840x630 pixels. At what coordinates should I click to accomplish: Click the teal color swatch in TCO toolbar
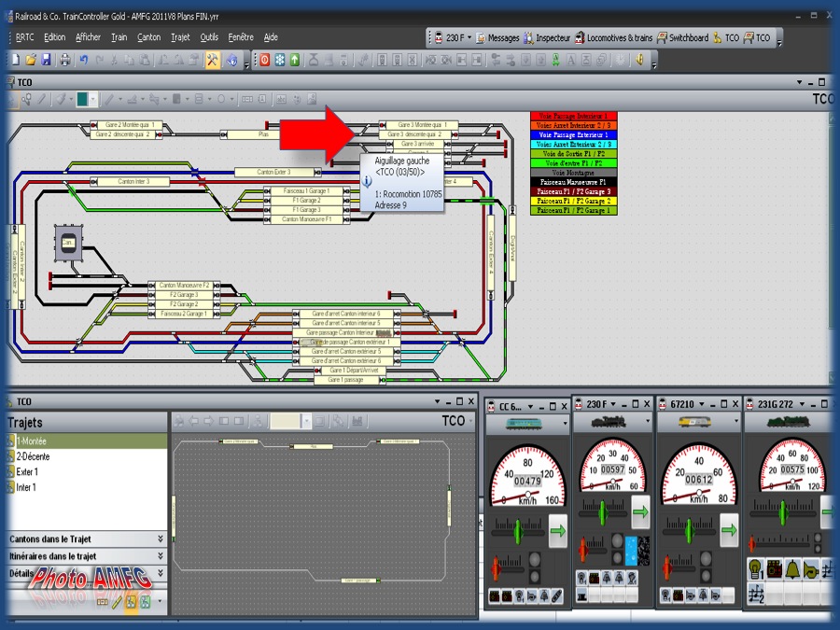(82, 99)
